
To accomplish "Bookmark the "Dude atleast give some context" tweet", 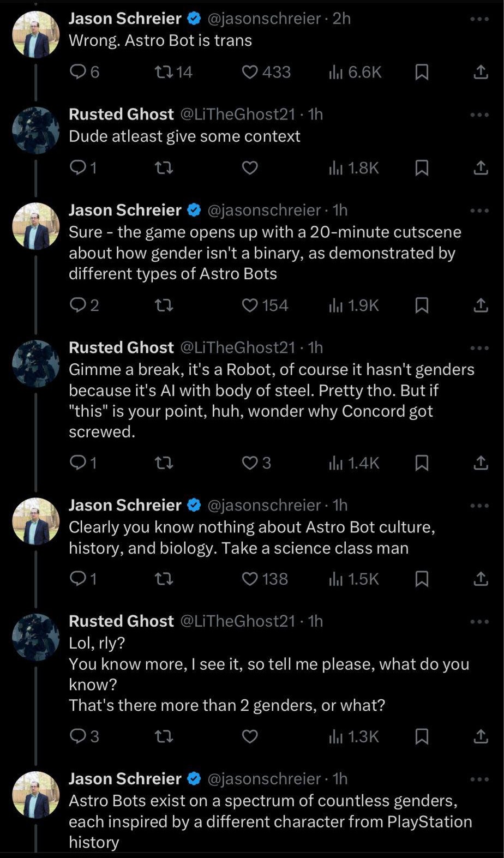I will (x=421, y=168).
